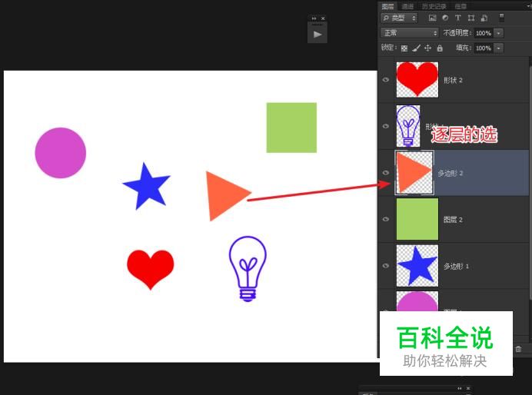Hide the 多边形 2 layer
Viewport: 532px width, 395px height.
click(x=386, y=173)
